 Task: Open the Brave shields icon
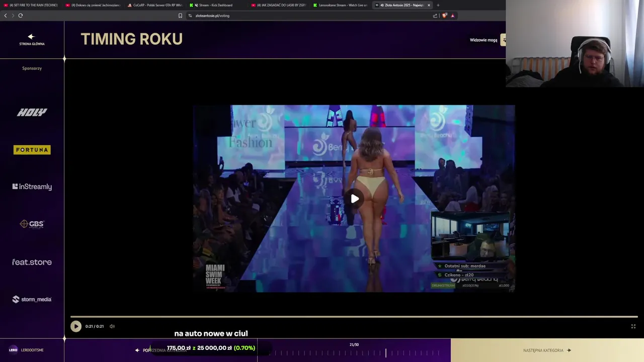(x=444, y=16)
